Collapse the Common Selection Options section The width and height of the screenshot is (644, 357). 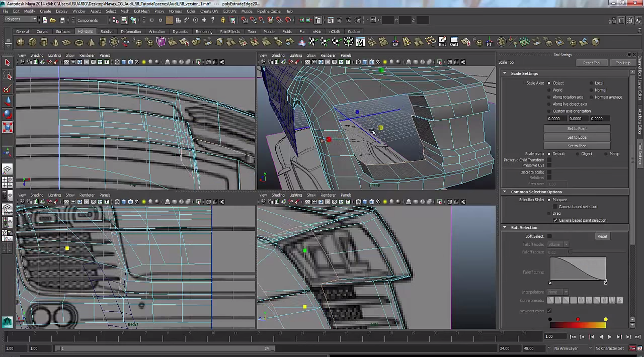click(x=505, y=192)
